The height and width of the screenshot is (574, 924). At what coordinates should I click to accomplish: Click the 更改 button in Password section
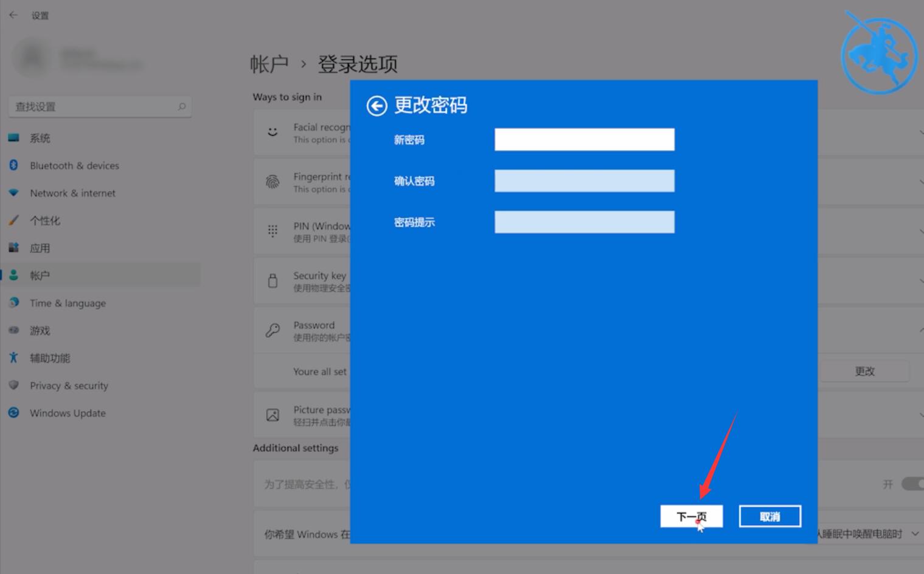[x=864, y=371]
